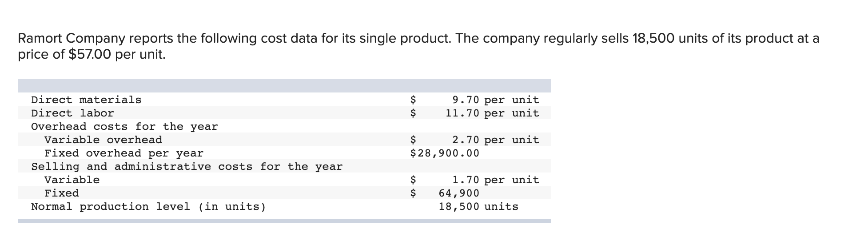
Task: Click the blue header bar of the table
Action: 284,85
